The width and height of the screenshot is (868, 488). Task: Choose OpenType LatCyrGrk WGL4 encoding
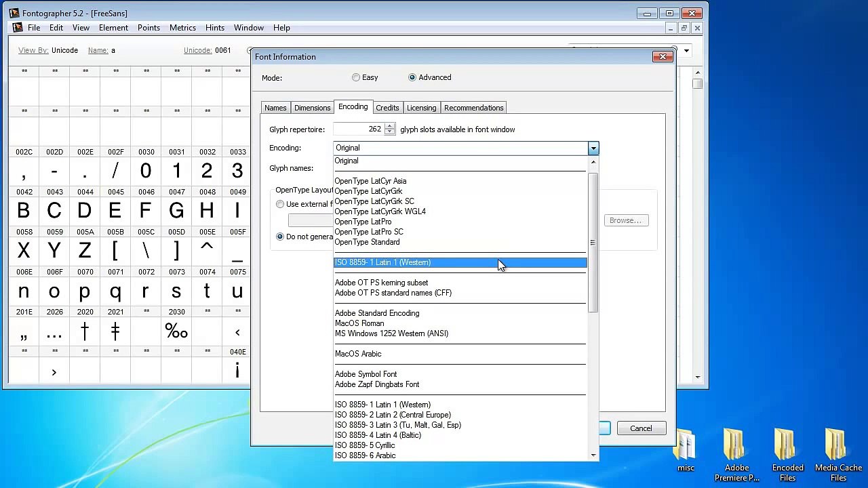click(x=460, y=211)
